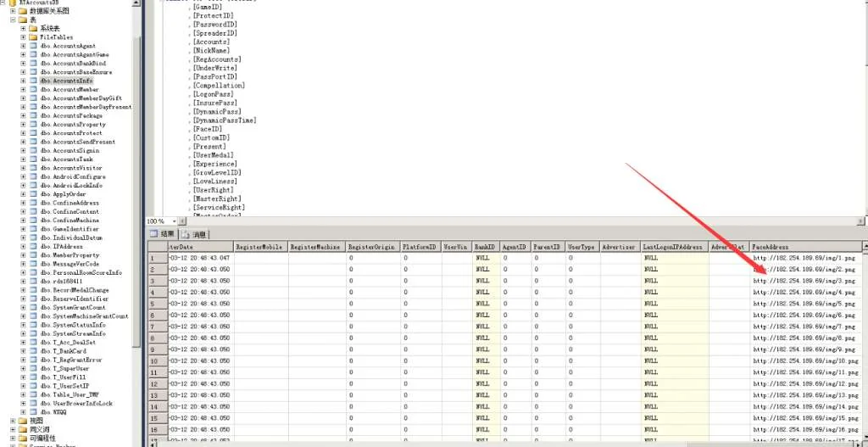This screenshot has height=447, width=868.
Task: Click the 数据库关系图 folder icon
Action: [23, 11]
